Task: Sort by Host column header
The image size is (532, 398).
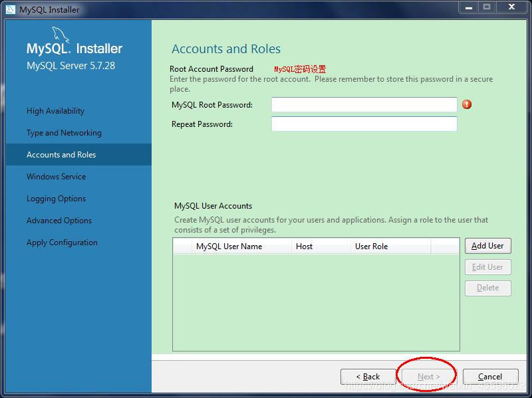Action: click(321, 246)
